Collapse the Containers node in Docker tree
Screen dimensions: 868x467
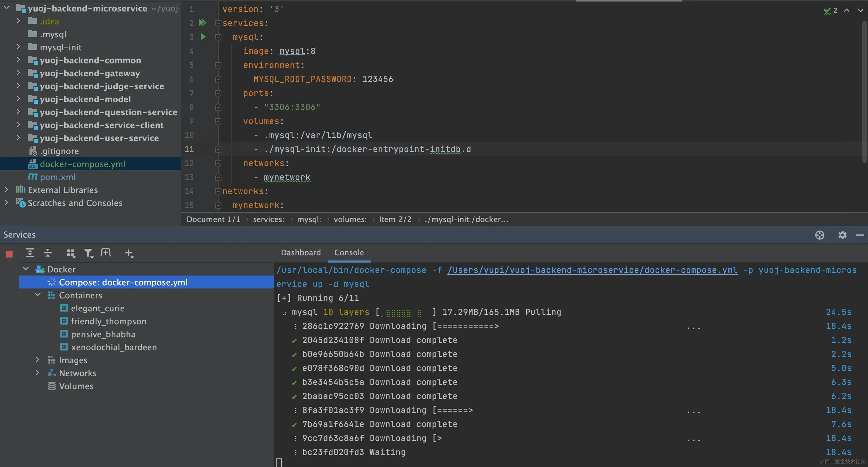37,295
